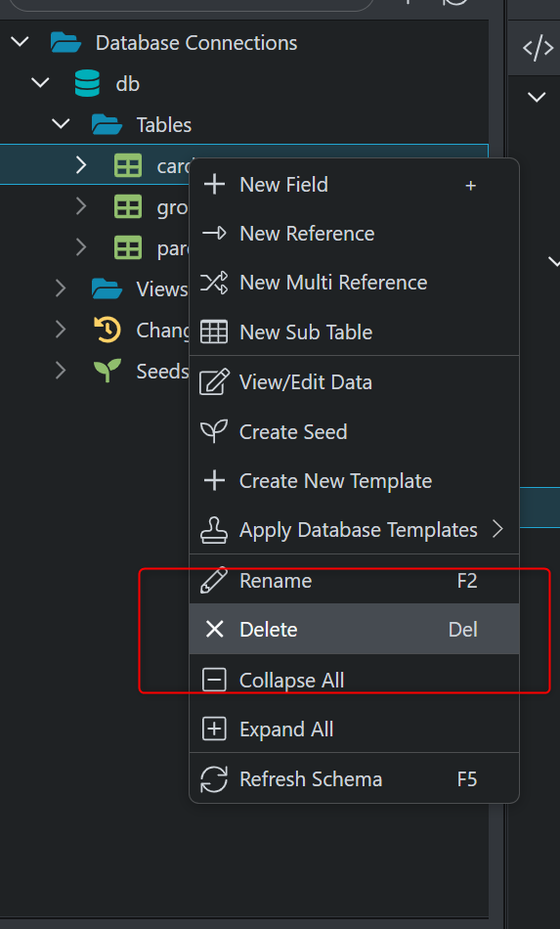560x929 pixels.
Task: Choose Delete from the context menu
Action: pyautogui.click(x=354, y=629)
